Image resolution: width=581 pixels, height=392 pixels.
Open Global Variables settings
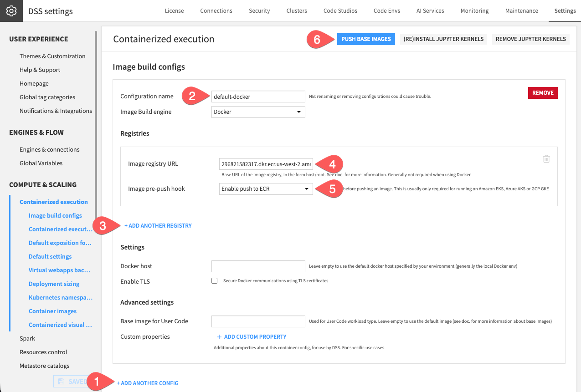point(41,163)
